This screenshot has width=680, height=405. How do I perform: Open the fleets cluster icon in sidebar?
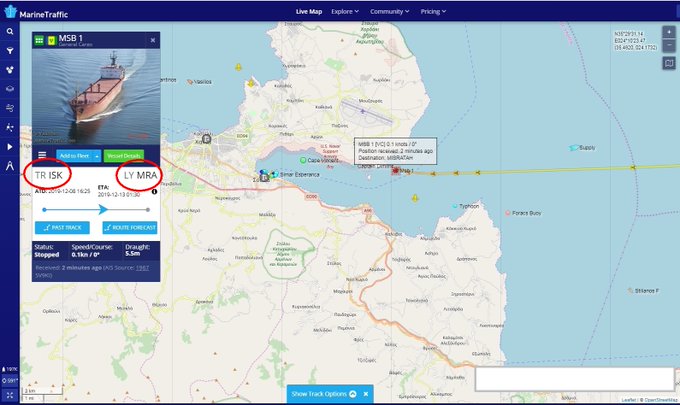(x=10, y=70)
